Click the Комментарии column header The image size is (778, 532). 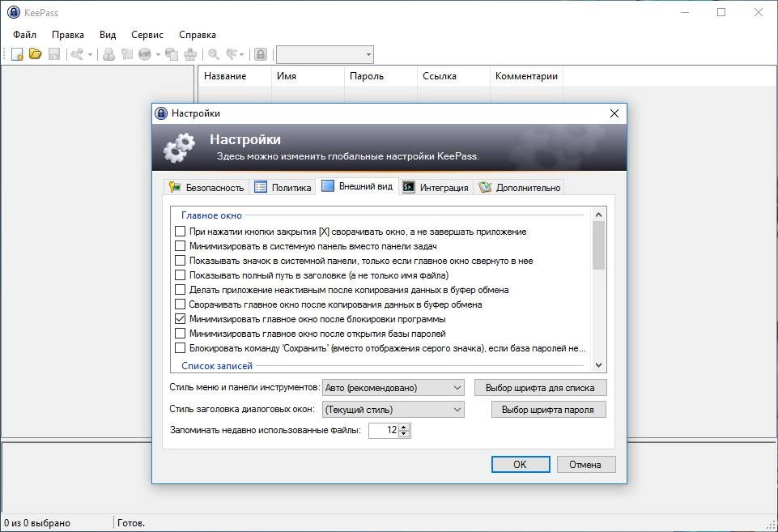pyautogui.click(x=526, y=76)
